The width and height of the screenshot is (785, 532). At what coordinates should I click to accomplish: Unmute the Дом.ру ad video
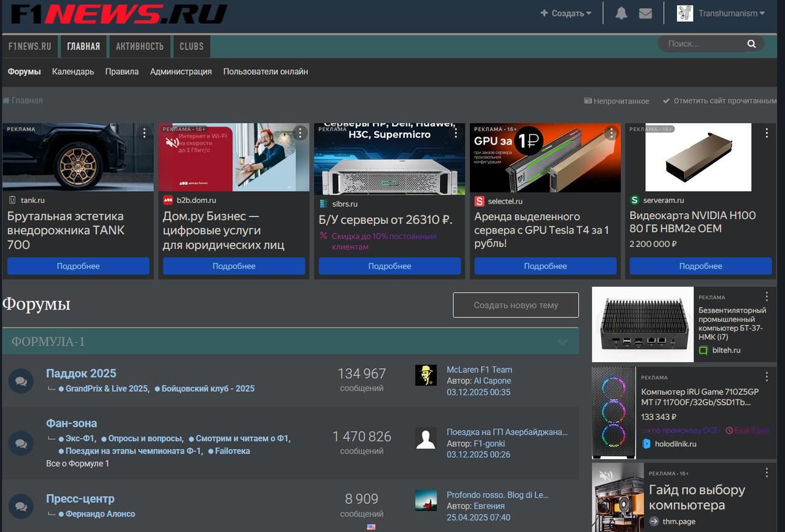(172, 143)
